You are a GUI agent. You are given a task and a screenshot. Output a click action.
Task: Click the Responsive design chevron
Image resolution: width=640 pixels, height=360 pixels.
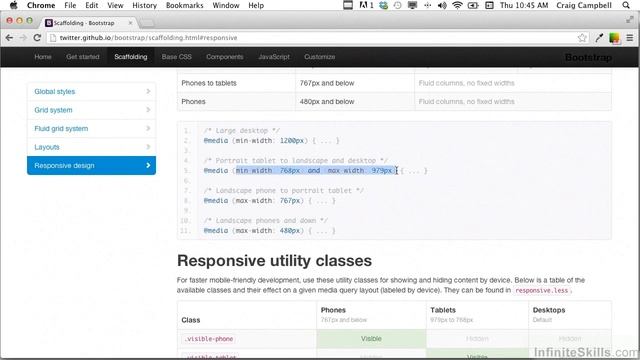[148, 165]
